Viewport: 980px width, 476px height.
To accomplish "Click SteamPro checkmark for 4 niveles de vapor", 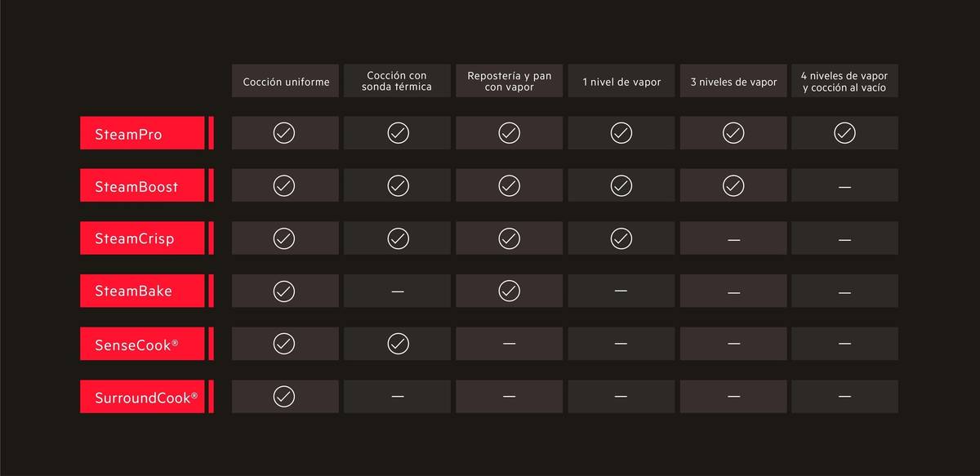I will point(844,133).
